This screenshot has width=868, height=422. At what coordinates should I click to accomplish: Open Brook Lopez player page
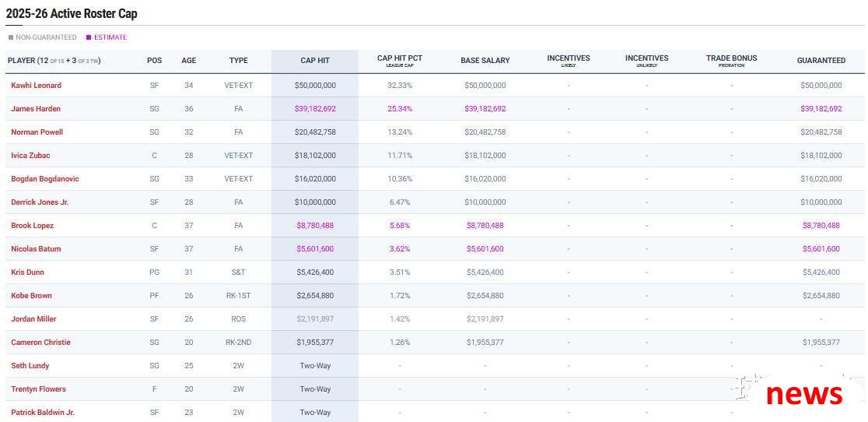click(32, 225)
